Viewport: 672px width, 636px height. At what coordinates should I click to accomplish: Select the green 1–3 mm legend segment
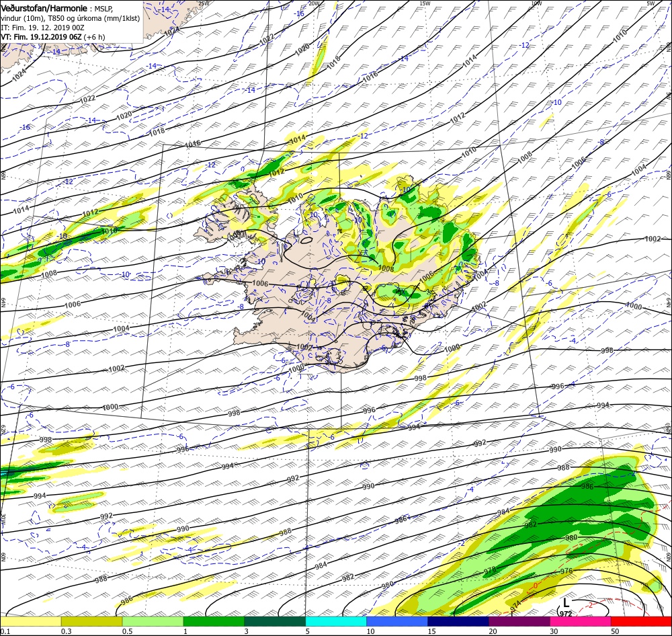point(214,621)
